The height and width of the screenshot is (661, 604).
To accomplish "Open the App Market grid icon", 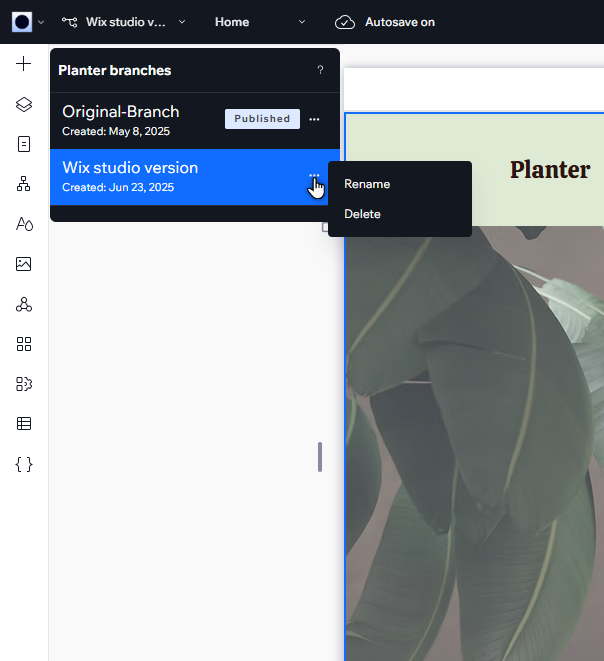I will pyautogui.click(x=24, y=344).
